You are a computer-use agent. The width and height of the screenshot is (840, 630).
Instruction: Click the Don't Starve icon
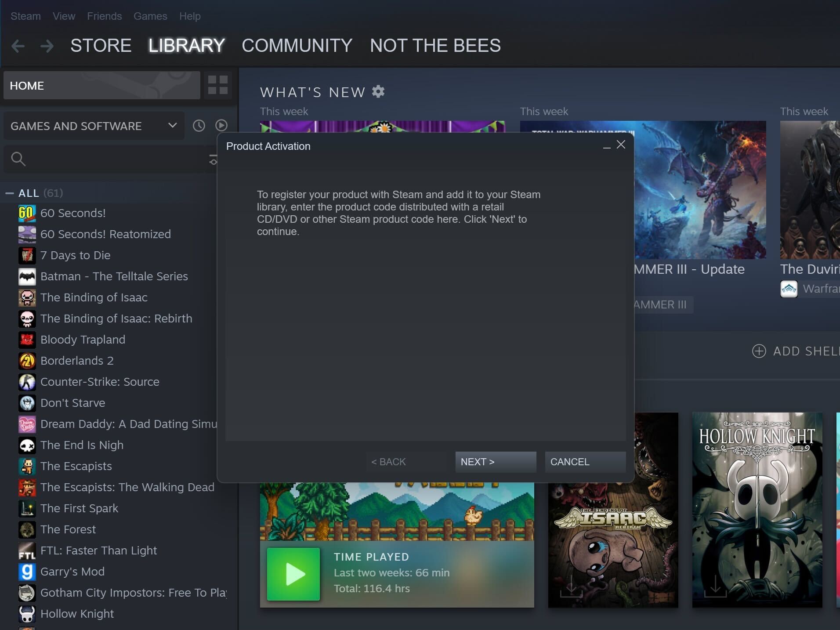click(27, 403)
